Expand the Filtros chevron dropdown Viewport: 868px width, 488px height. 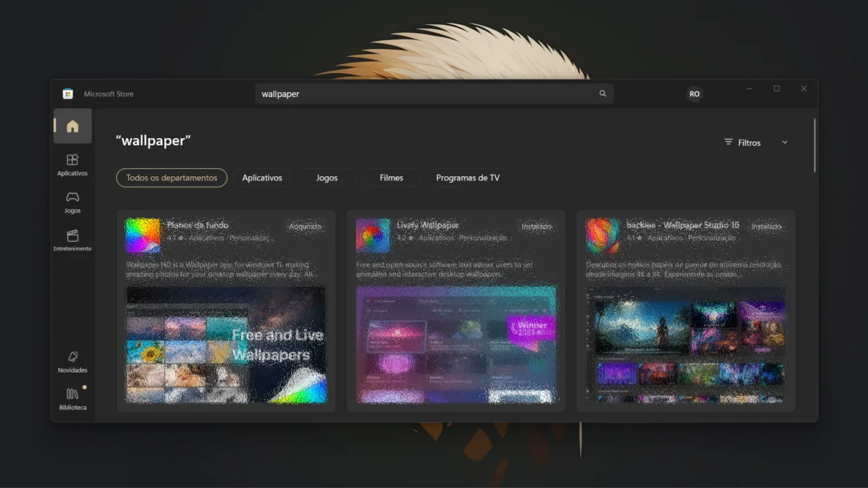785,142
